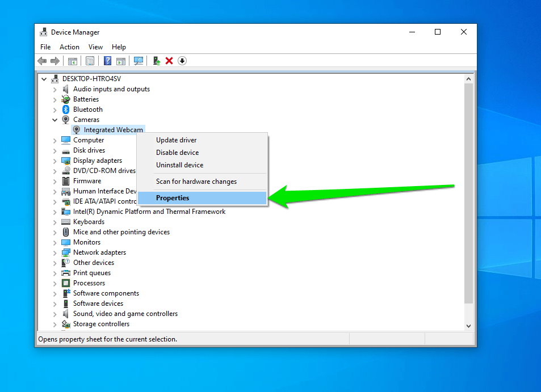Screen dimensions: 541x392
Task: Select Intel(R) Dynamic Platform and Thermal Framework
Action: 149,212
